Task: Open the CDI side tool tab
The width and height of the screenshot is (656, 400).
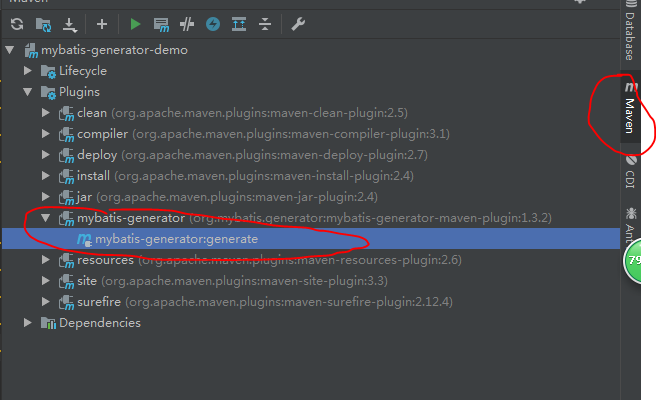Action: click(x=630, y=172)
